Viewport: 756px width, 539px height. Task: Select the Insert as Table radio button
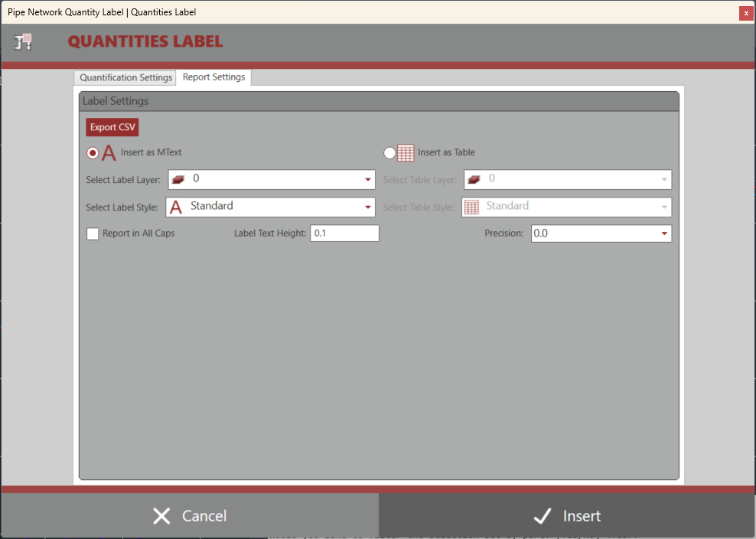[389, 153]
